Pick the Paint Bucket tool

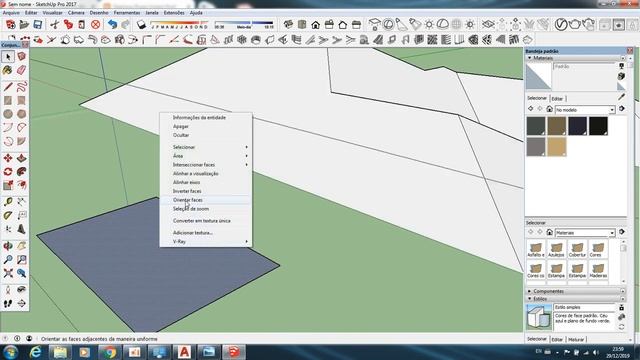click(x=7, y=70)
